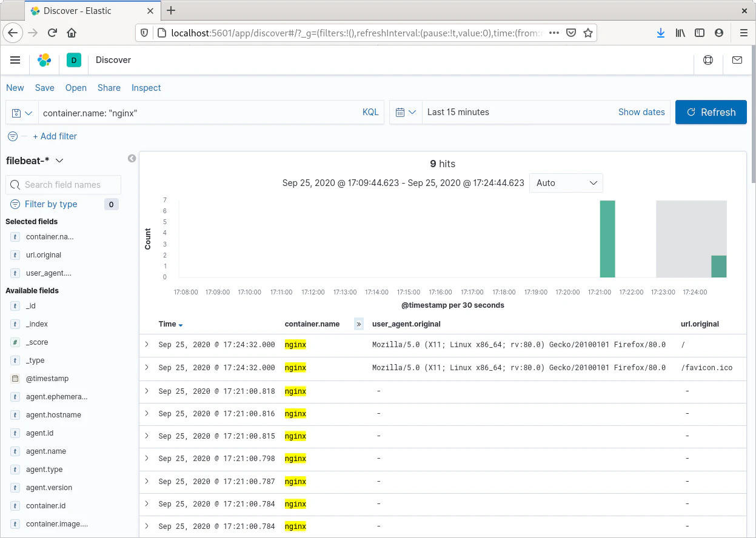The image size is (756, 538).
Task: Open the Auto interval dropdown
Action: (x=566, y=183)
